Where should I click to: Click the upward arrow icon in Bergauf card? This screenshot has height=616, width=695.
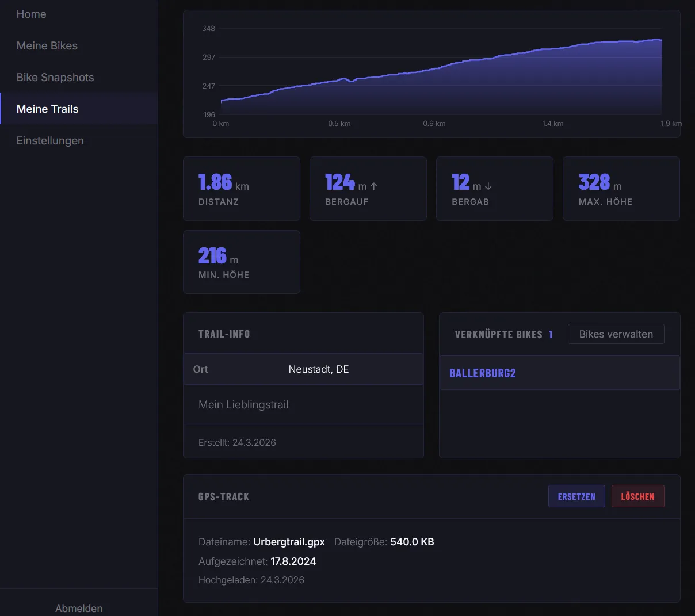[x=374, y=186]
